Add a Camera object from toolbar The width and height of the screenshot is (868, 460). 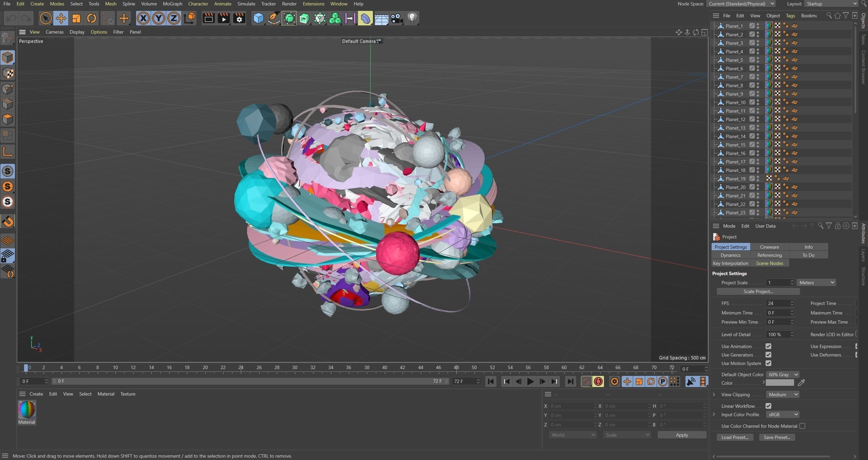click(396, 18)
